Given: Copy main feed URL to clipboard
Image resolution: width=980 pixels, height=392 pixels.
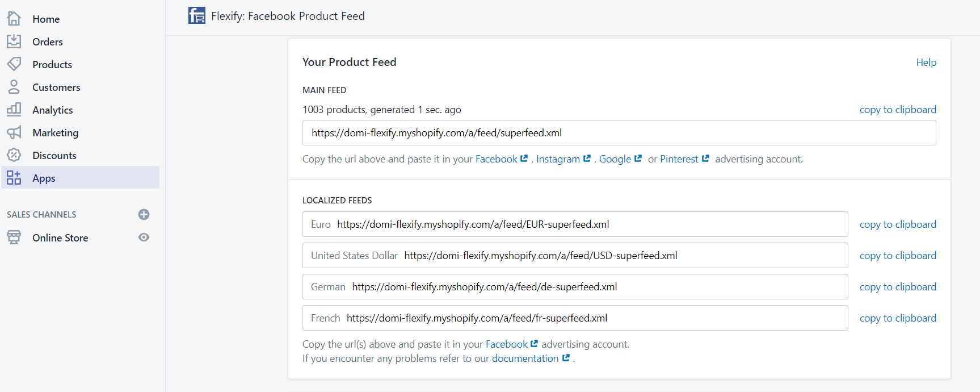Looking at the screenshot, I should pyautogui.click(x=898, y=110).
